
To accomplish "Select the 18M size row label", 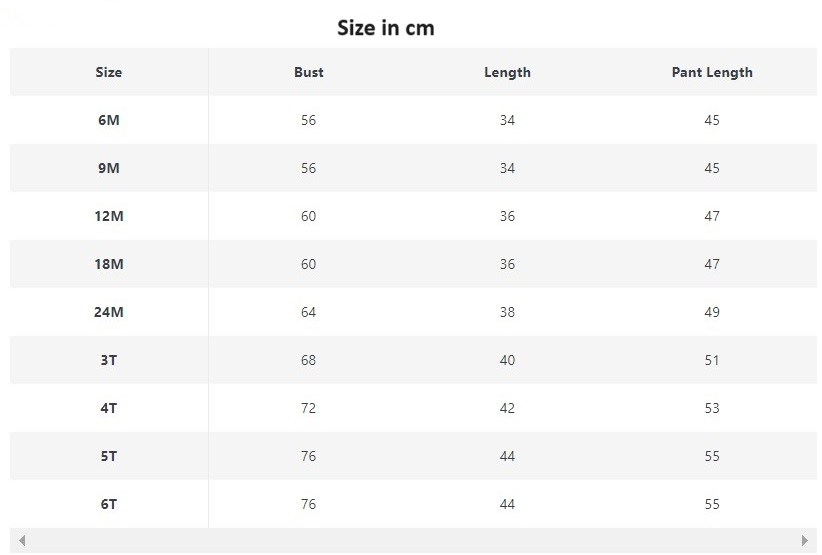I will tap(109, 264).
